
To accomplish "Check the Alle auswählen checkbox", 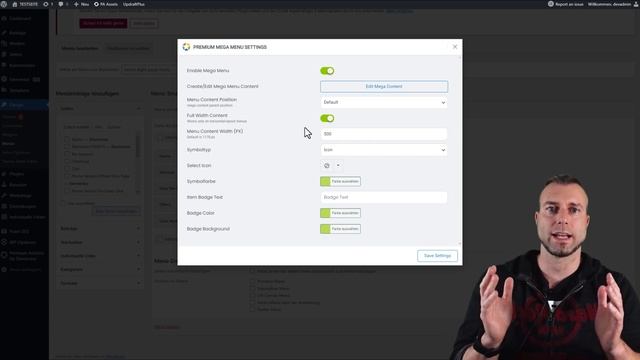I will coord(63,203).
